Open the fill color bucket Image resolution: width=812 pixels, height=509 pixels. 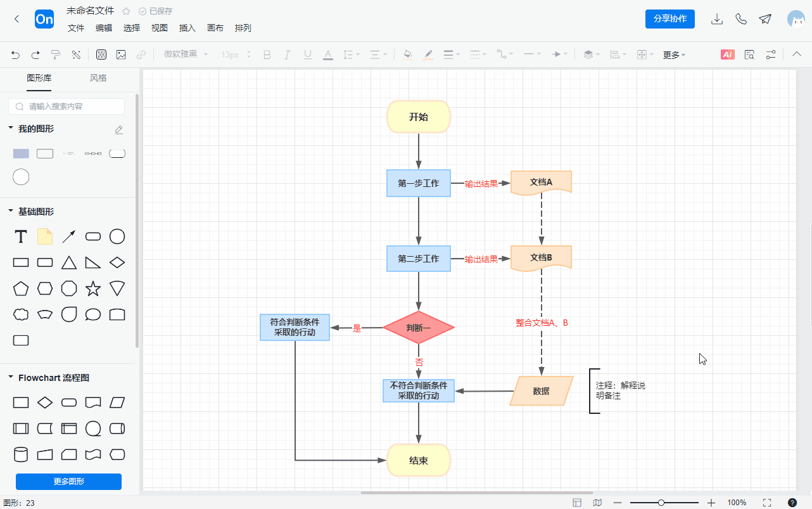tap(408, 55)
